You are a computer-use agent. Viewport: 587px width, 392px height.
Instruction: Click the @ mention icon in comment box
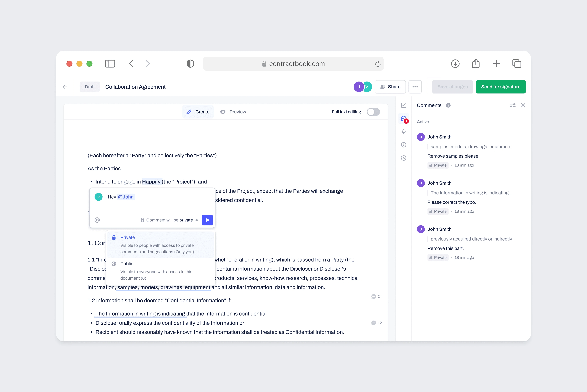pos(97,220)
